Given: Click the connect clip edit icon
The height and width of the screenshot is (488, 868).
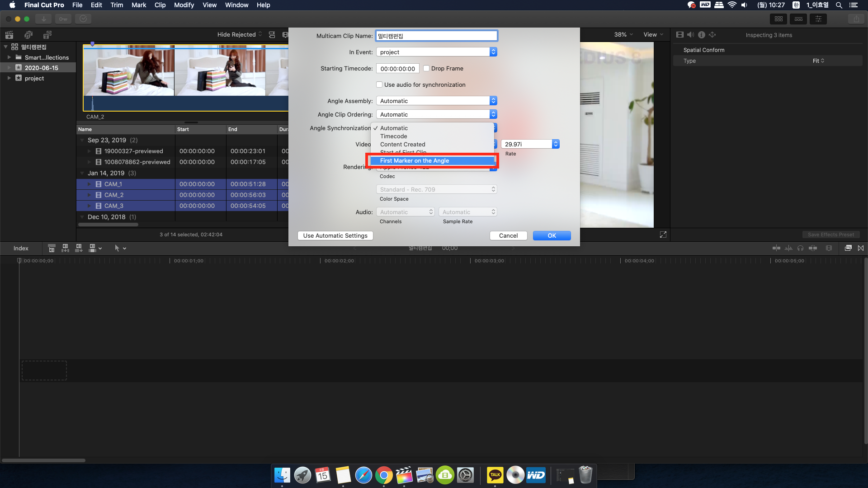Looking at the screenshot, I should [52, 248].
